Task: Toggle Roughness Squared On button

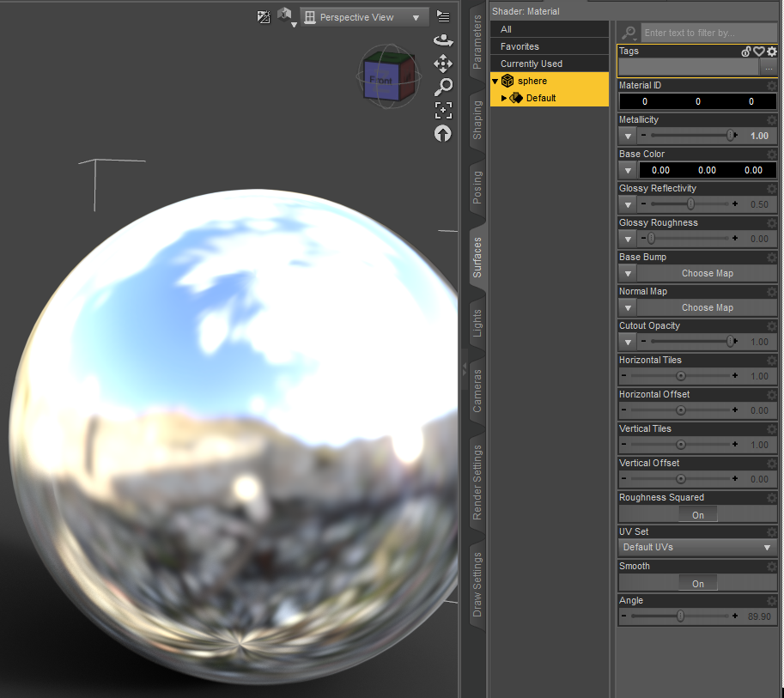Action: [x=698, y=515]
